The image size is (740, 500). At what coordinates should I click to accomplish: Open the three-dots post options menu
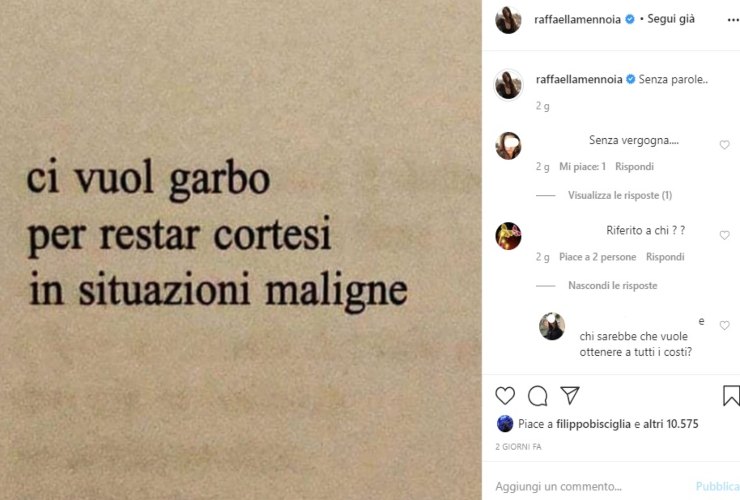(733, 20)
